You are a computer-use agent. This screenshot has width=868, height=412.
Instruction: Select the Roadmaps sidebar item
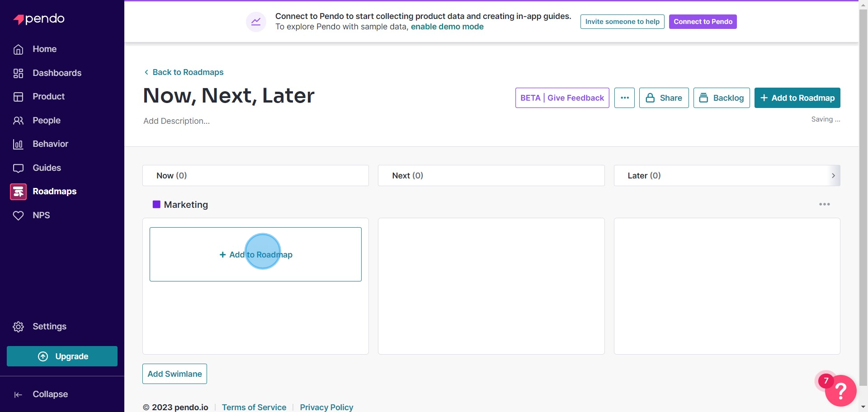[54, 192]
